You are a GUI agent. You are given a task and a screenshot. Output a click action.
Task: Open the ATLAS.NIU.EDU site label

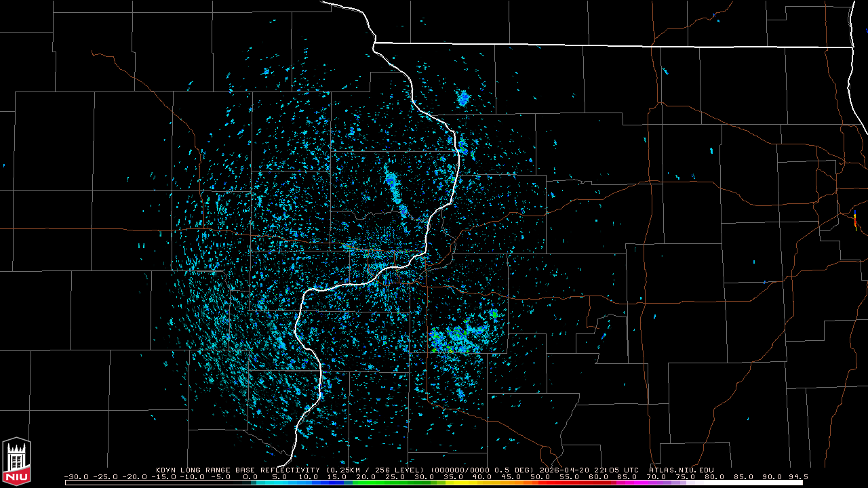[682, 470]
